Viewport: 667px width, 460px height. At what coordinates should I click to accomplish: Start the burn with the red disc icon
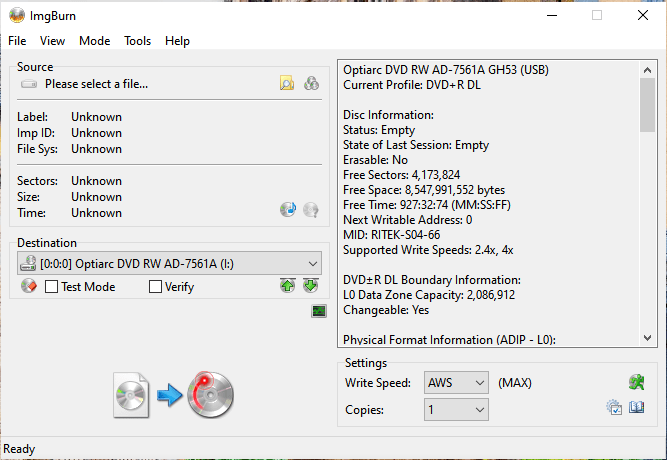pos(211,394)
